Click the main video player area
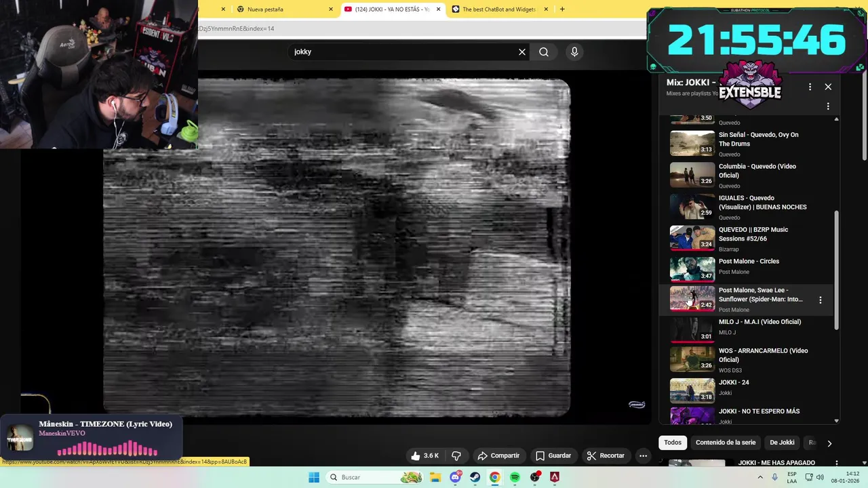Image resolution: width=868 pixels, height=488 pixels. [x=337, y=247]
